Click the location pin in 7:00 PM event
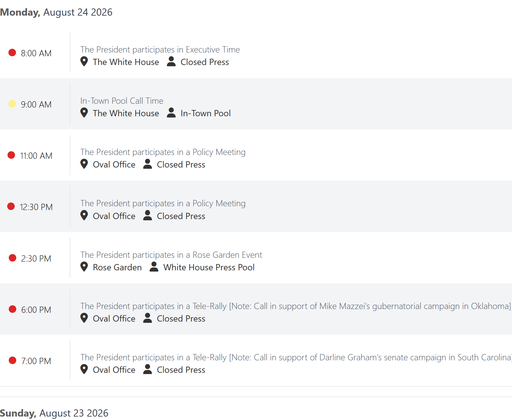Viewport: 512px width, 420px height. point(84,369)
